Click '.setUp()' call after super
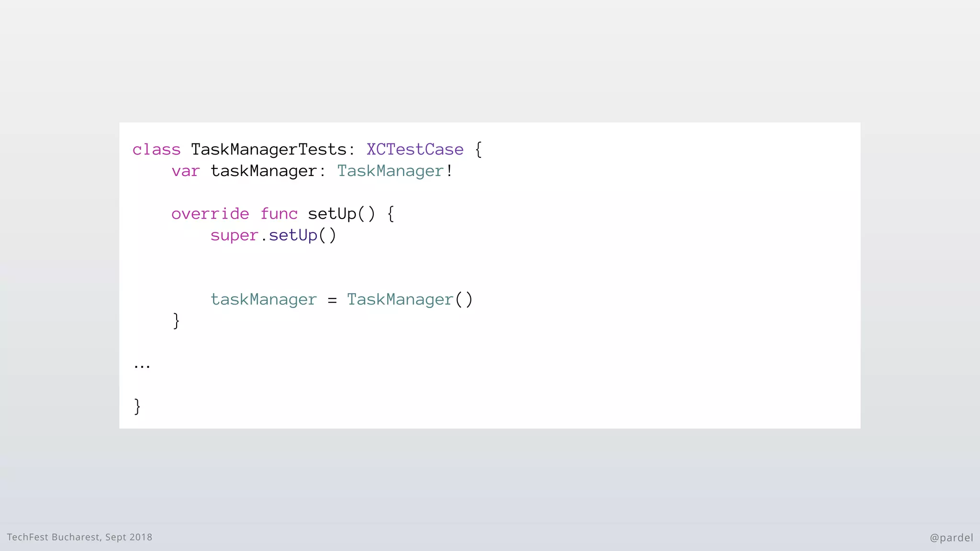Viewport: 980px width, 551px height. (x=299, y=235)
